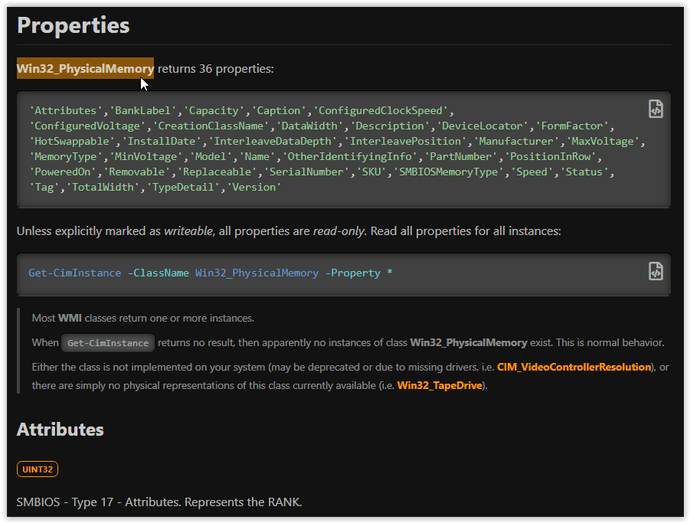This screenshot has width=690, height=523.
Task: Click 'Capacity' in the properties list
Action: click(x=214, y=110)
